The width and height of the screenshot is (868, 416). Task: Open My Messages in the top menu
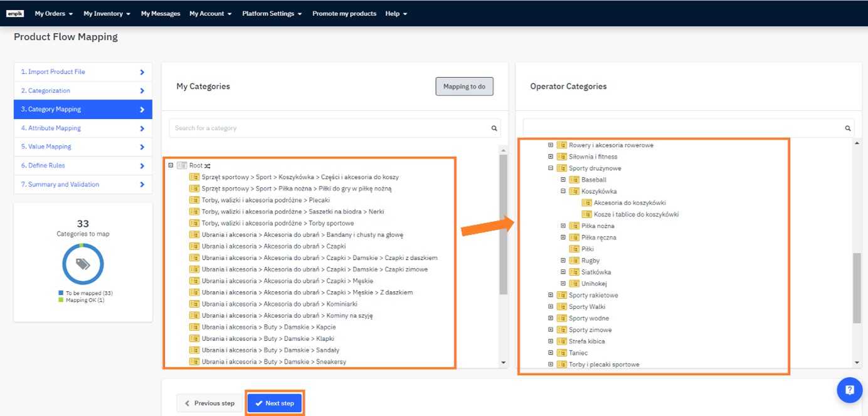pyautogui.click(x=160, y=13)
